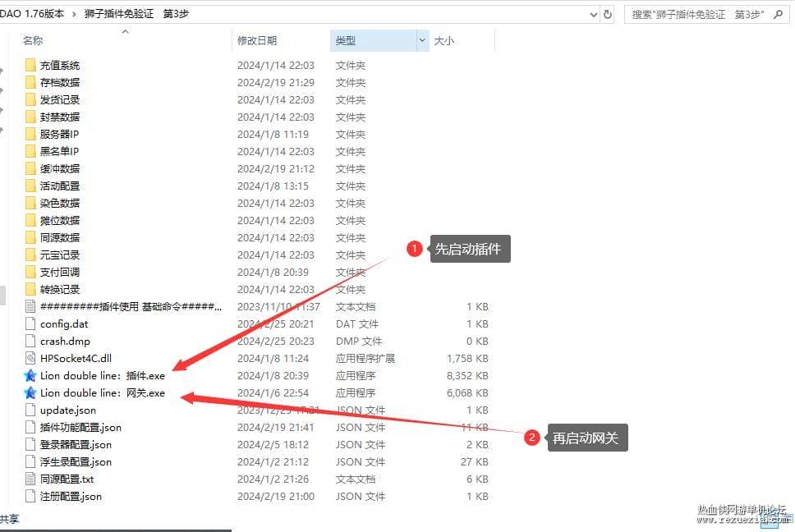Screen dimensions: 795x532
Task: Click the 大小 column header
Action: [443, 40]
